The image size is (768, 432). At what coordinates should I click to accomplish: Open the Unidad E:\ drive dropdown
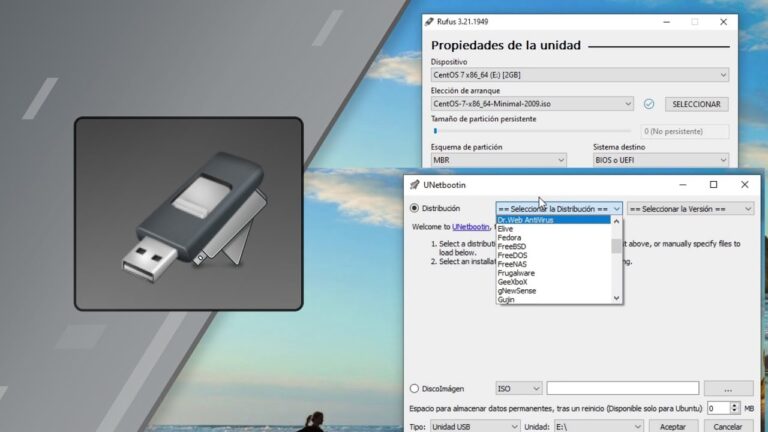click(598, 427)
